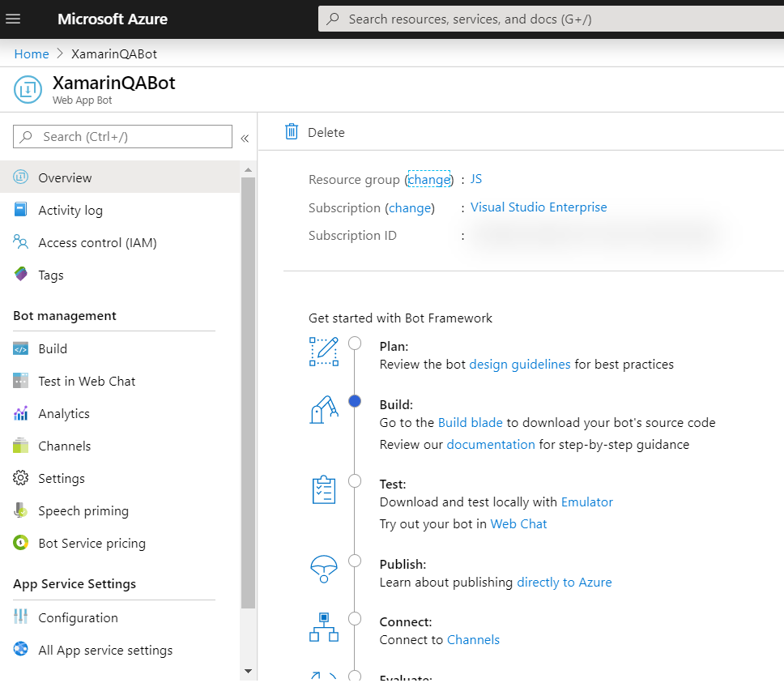Click the Test step timeline circle
Viewport: 784px width, 683px height.
355,481
